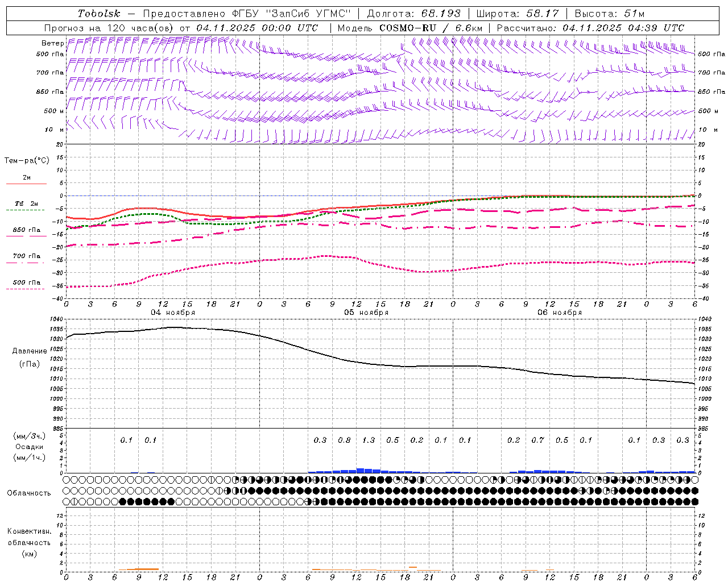Viewport: 728px width, 582px height.
Task: Click the tallest blue precipitation bar on 05 ноября
Action: [x=360, y=471]
